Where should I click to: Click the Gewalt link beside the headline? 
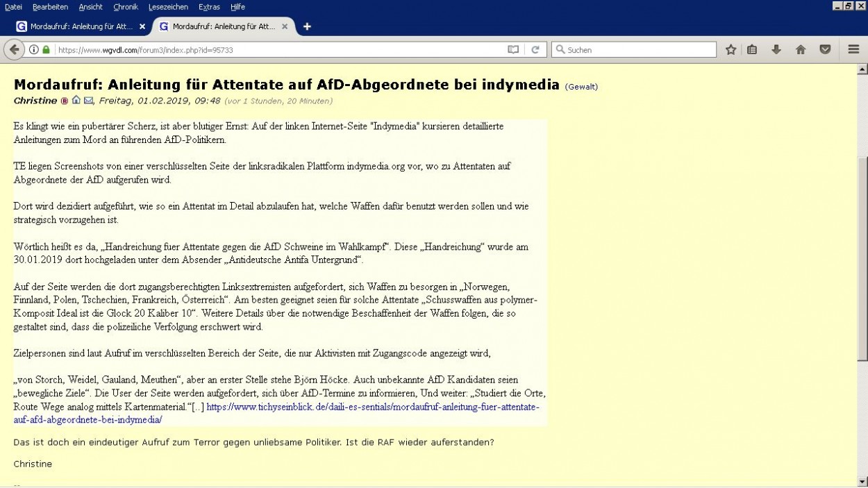(581, 87)
